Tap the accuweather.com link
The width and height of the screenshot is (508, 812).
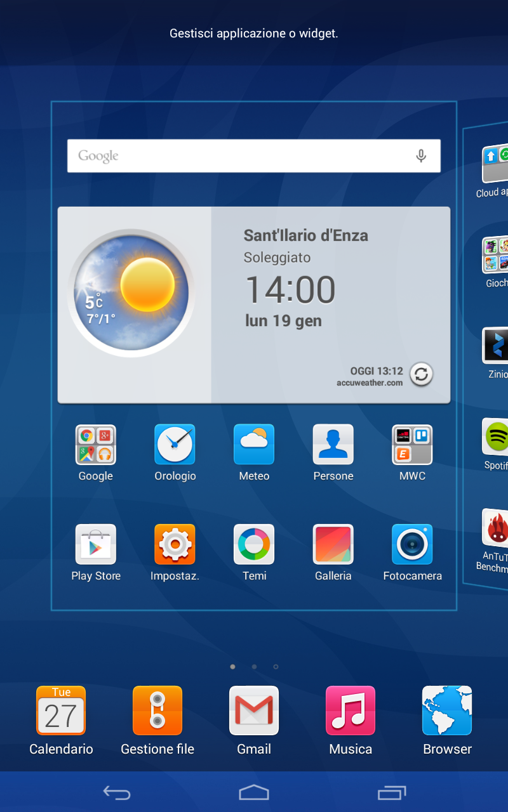(x=370, y=383)
